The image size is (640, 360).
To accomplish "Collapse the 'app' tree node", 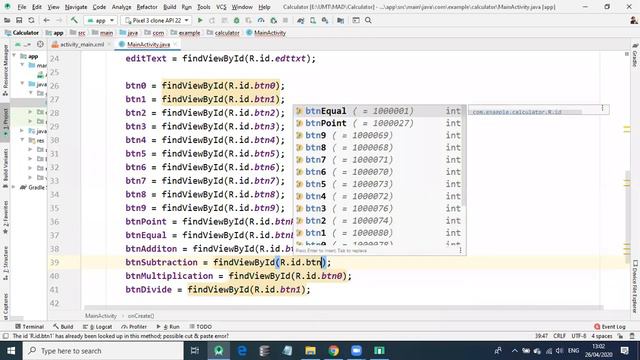I will [15, 56].
